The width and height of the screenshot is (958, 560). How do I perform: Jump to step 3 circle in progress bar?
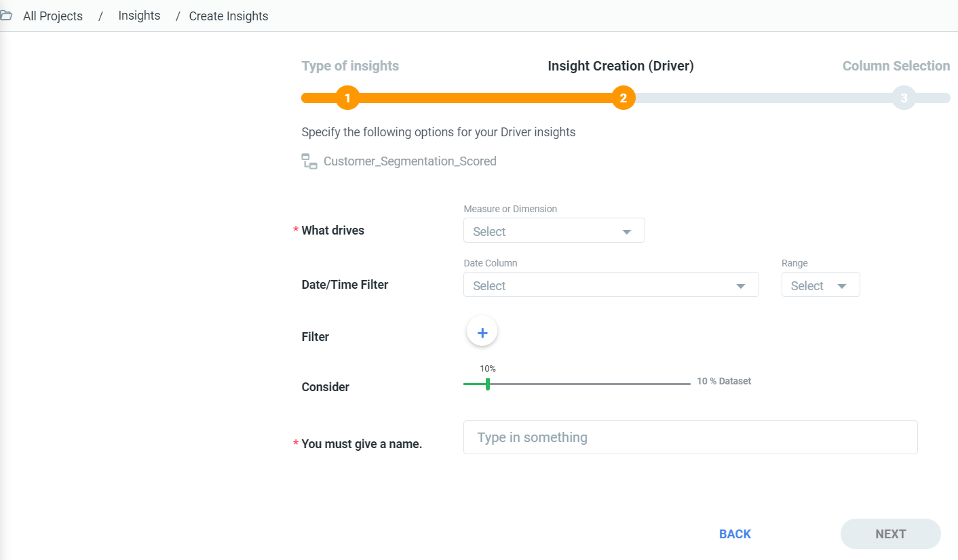point(904,98)
